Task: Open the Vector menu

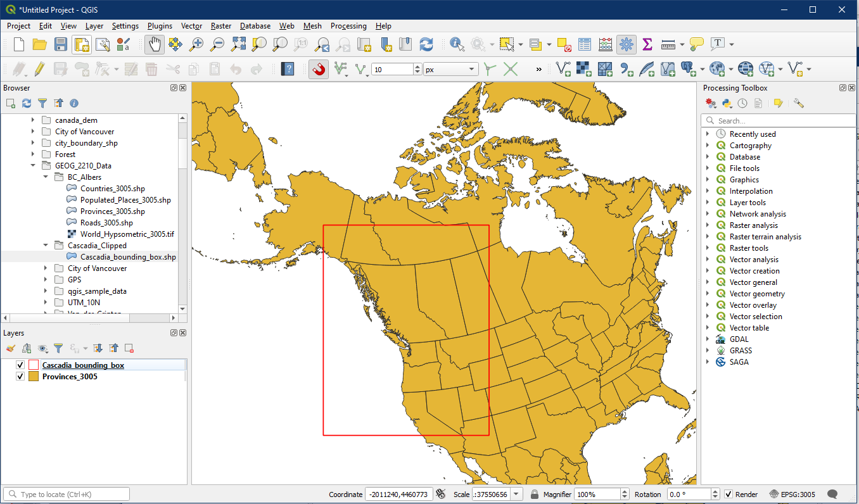Action: [x=191, y=26]
